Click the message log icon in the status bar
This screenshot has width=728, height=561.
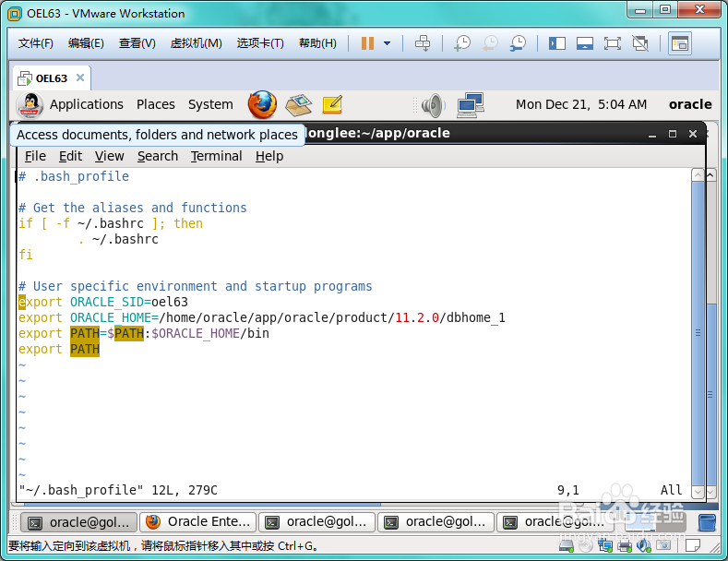(x=693, y=545)
